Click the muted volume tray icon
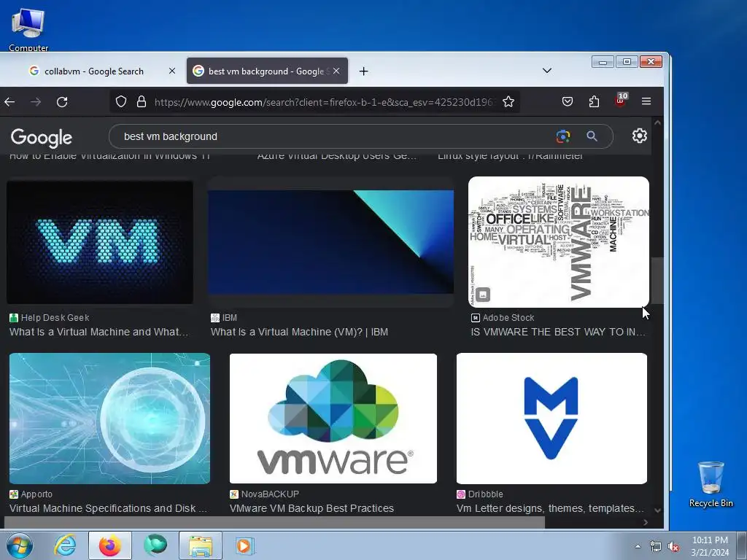The image size is (747, 560). [x=673, y=547]
